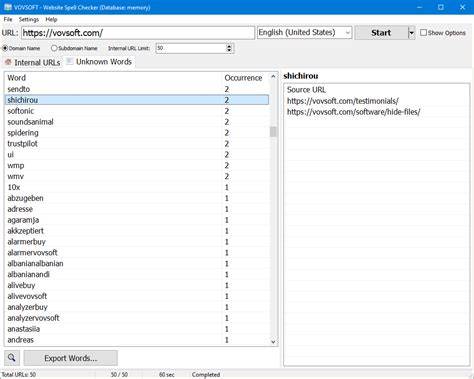Minimize the Website Spell Checker window
This screenshot has width=474, height=379.
[419, 7]
